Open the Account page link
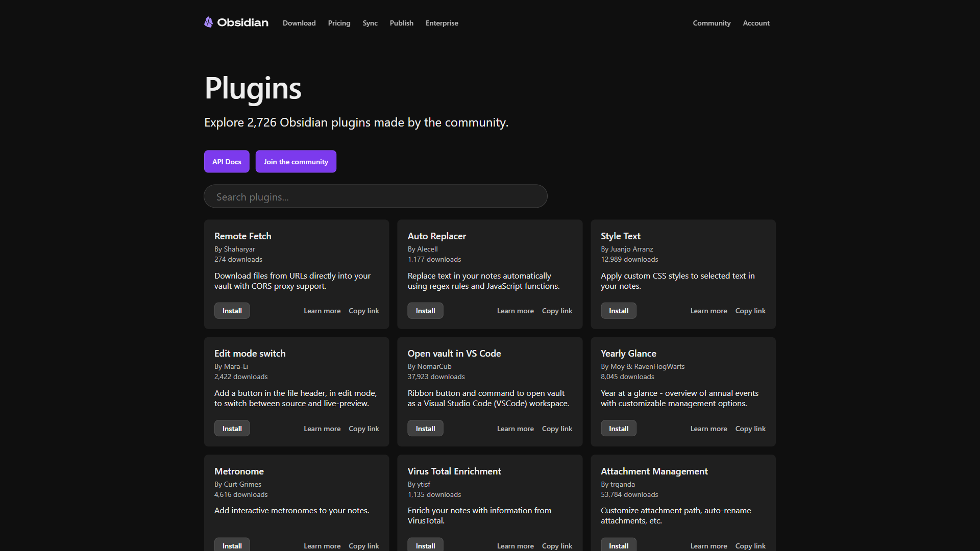 pos(756,23)
